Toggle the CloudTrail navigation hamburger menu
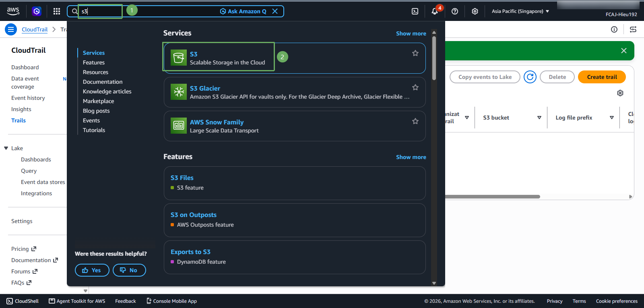The width and height of the screenshot is (644, 308). point(11,29)
